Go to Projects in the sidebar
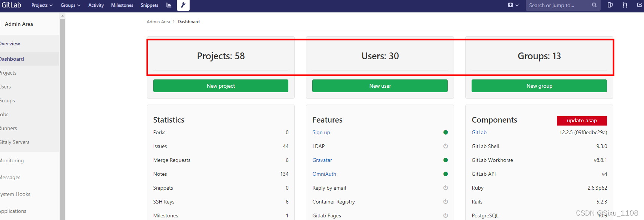This screenshot has width=644, height=220. (x=8, y=73)
